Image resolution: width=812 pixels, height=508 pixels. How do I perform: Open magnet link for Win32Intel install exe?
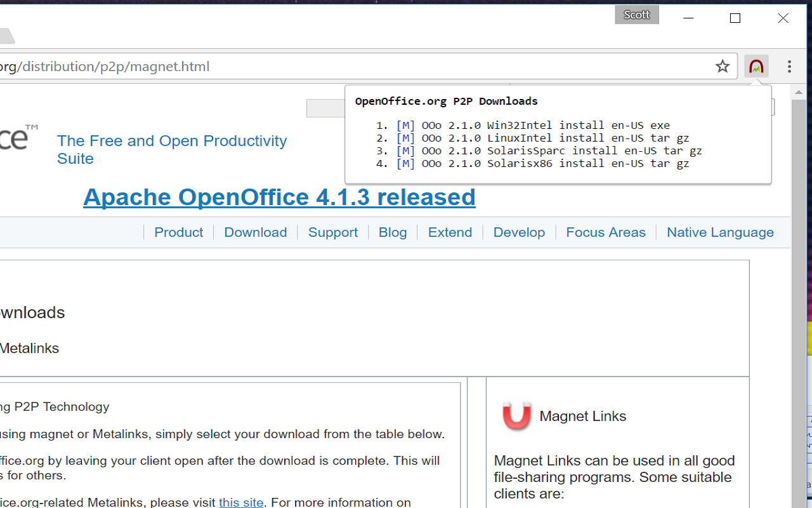tap(405, 125)
